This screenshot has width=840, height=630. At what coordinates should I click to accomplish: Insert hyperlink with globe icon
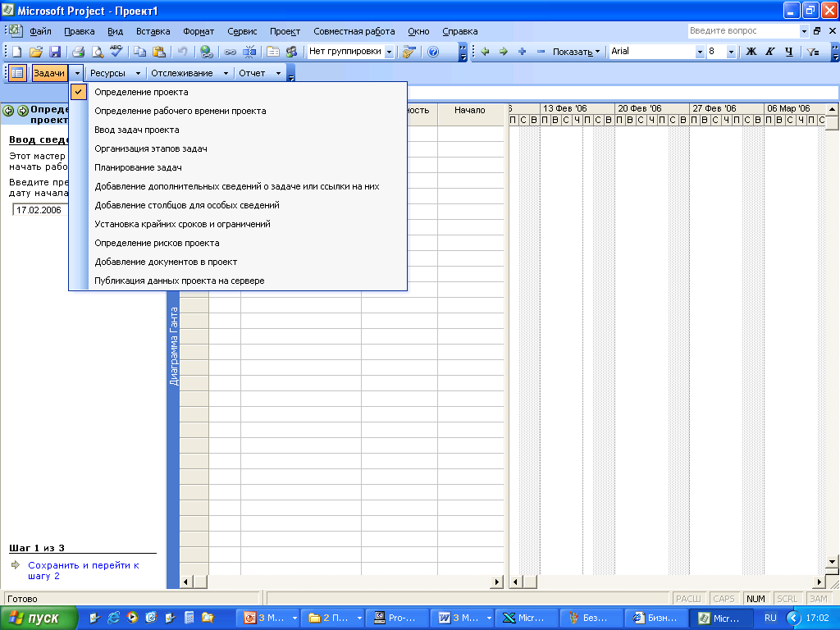(x=206, y=52)
